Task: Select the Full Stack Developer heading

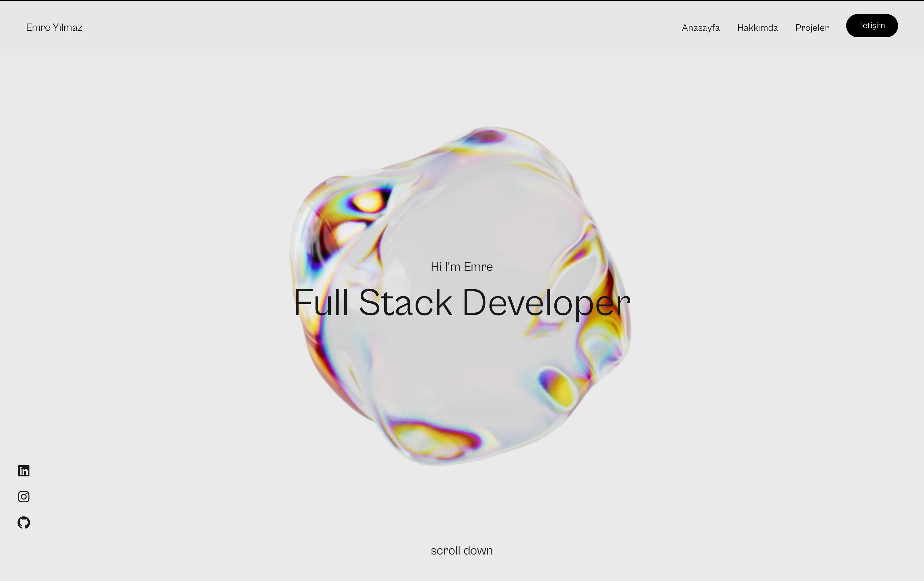Action: point(462,302)
